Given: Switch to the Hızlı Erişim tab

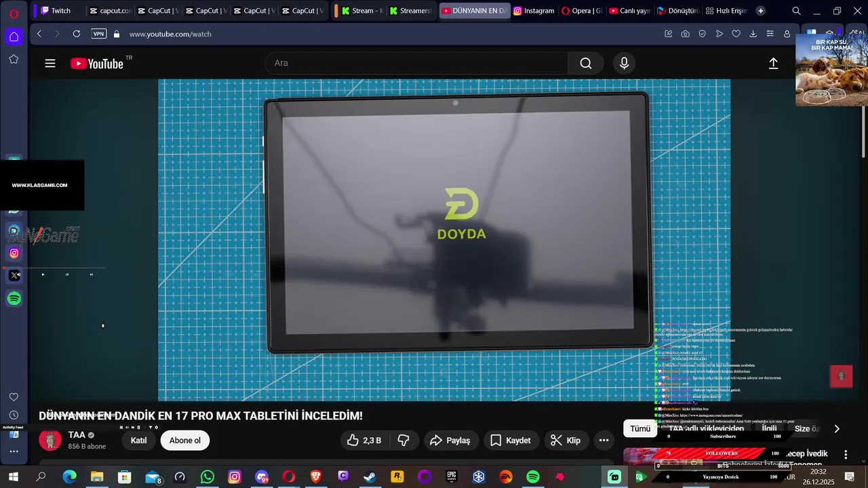Looking at the screenshot, I should click(x=726, y=11).
